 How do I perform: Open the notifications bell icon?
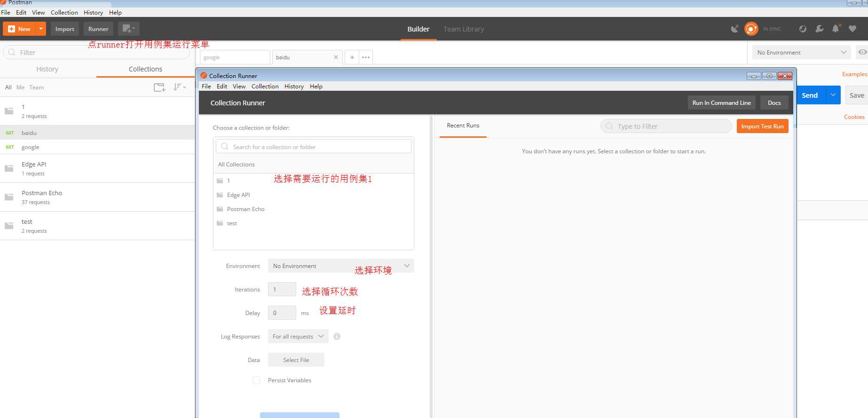click(x=836, y=28)
